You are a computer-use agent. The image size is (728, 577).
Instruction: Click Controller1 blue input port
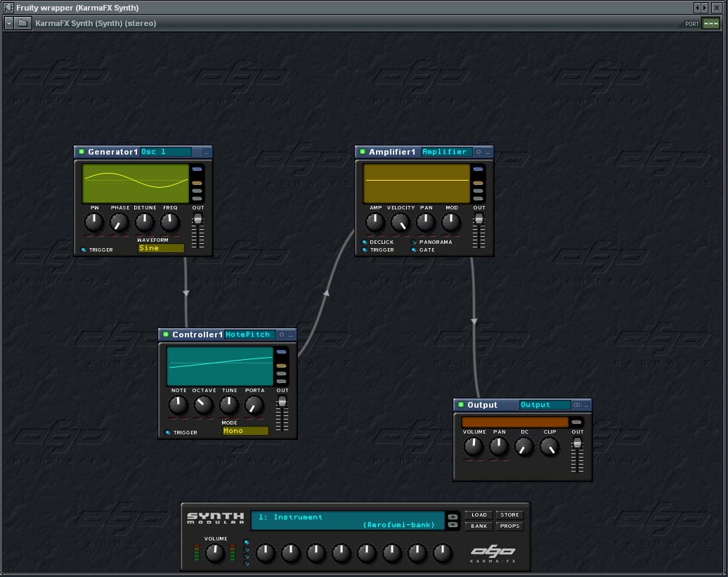pyautogui.click(x=281, y=352)
